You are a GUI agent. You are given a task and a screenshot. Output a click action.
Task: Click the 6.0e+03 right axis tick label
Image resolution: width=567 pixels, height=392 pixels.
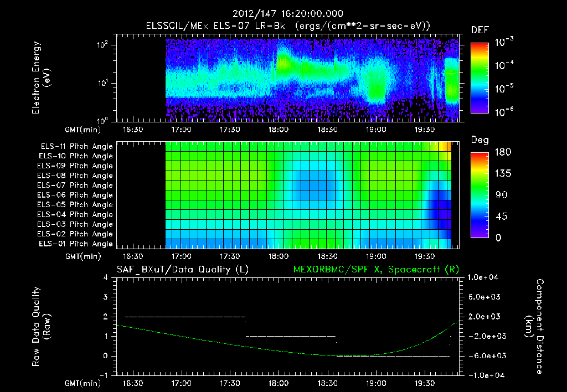click(484, 297)
